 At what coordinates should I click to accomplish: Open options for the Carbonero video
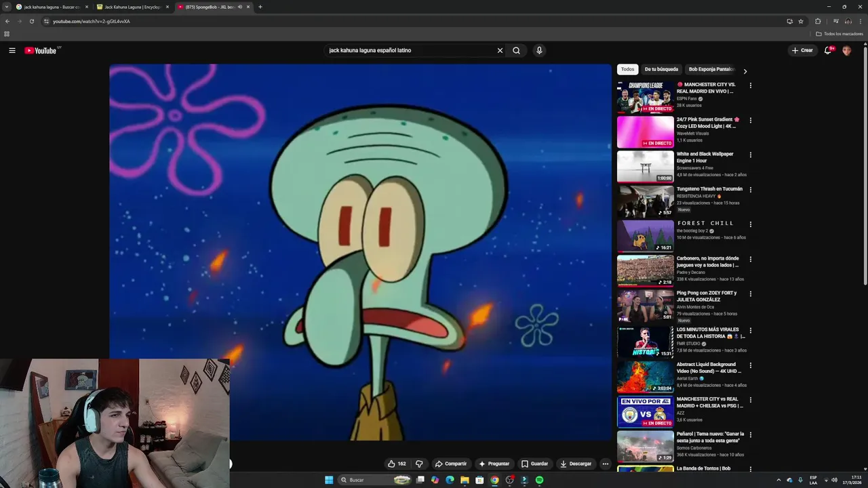coord(750,260)
